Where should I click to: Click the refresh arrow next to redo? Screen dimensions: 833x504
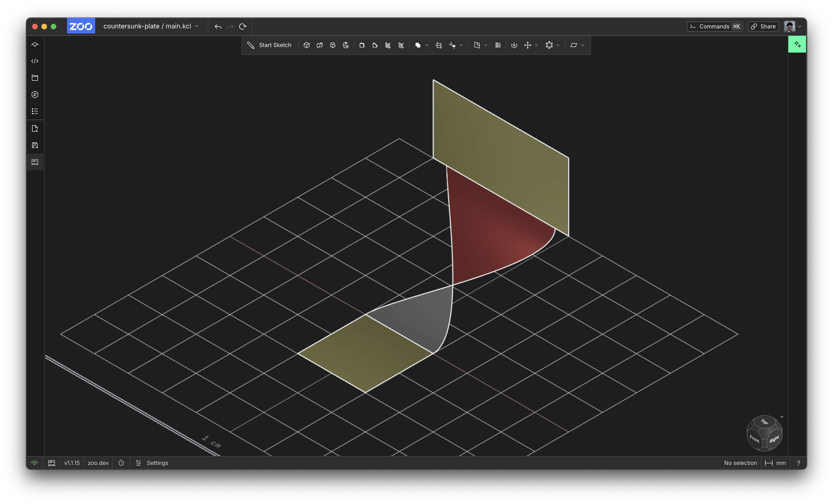242,26
